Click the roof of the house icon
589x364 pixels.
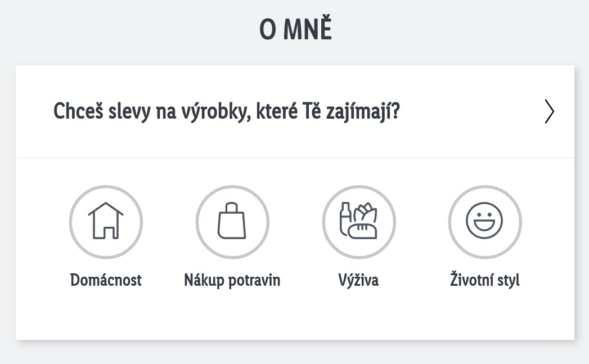(106, 209)
